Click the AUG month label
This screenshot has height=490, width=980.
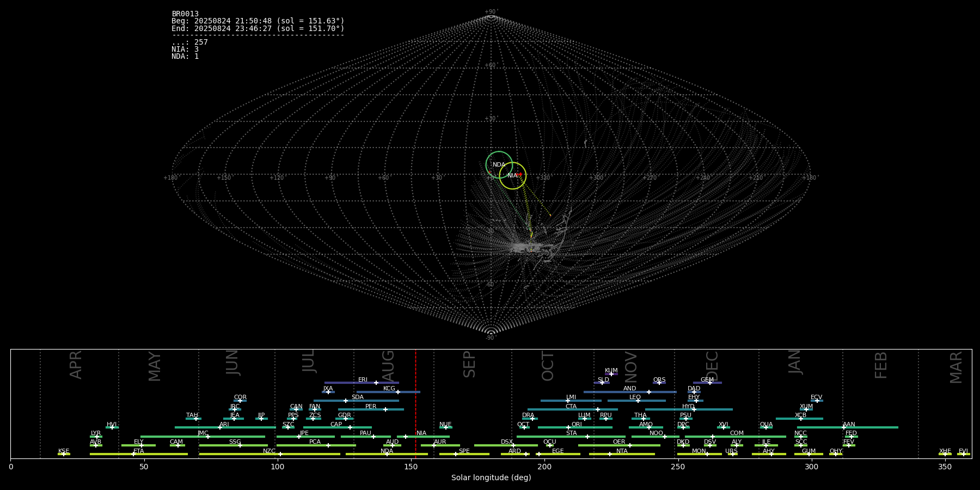pos(388,366)
